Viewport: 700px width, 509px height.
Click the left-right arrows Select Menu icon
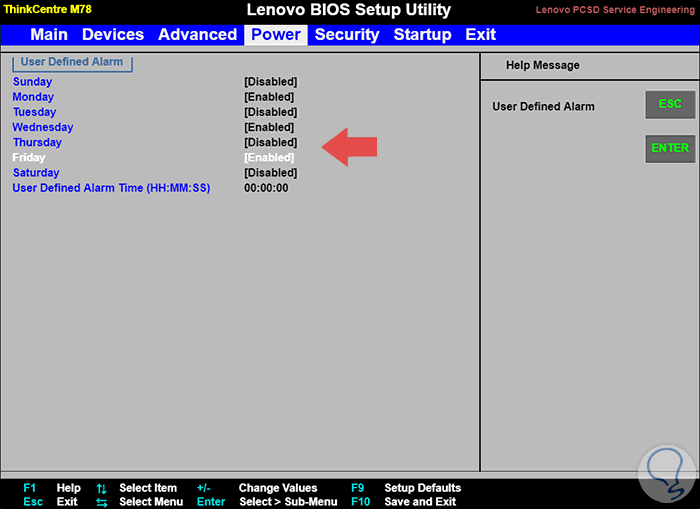coord(102,503)
